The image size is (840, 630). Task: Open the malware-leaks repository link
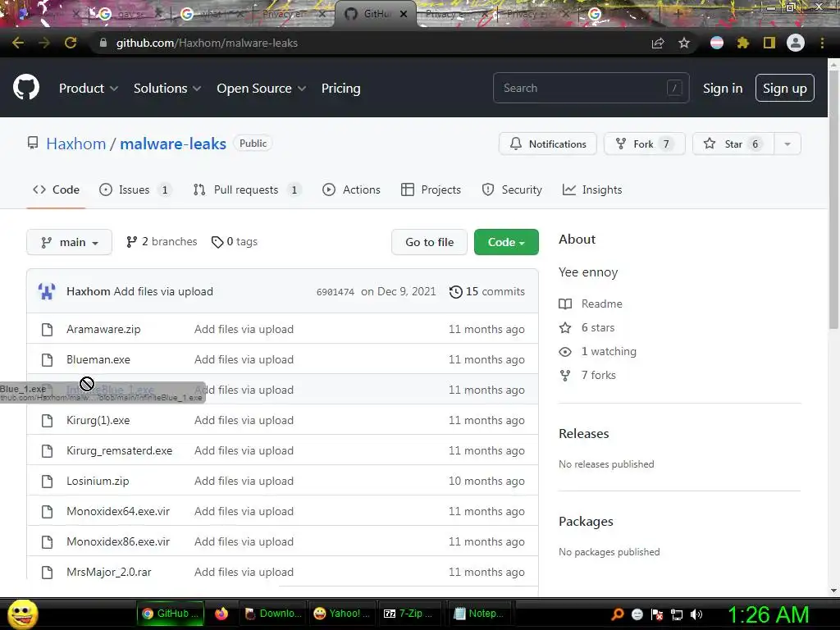coord(173,144)
